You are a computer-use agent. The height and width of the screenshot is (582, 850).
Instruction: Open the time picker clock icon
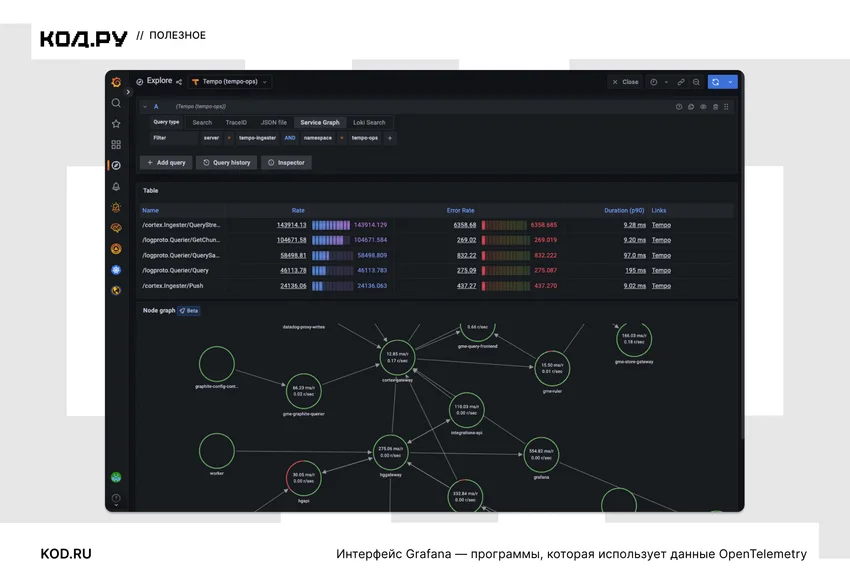click(x=654, y=82)
